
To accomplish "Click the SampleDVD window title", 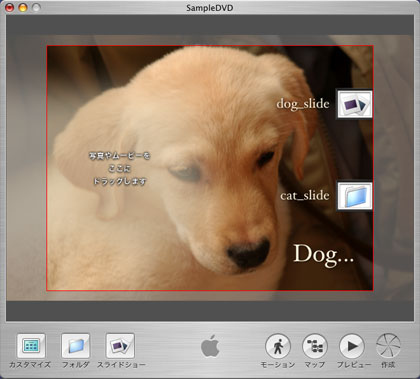I will [x=210, y=8].
